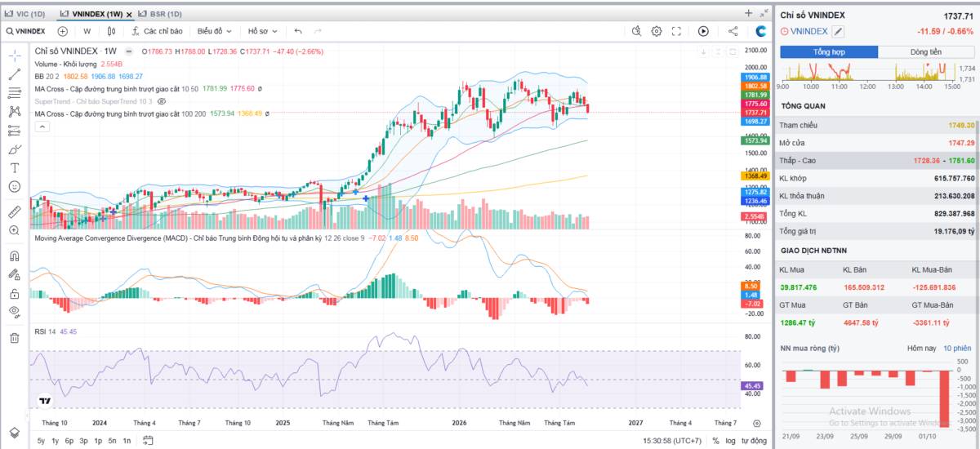This screenshot has width=980, height=449.
Task: Click the blue C logo icon
Action: point(761,31)
